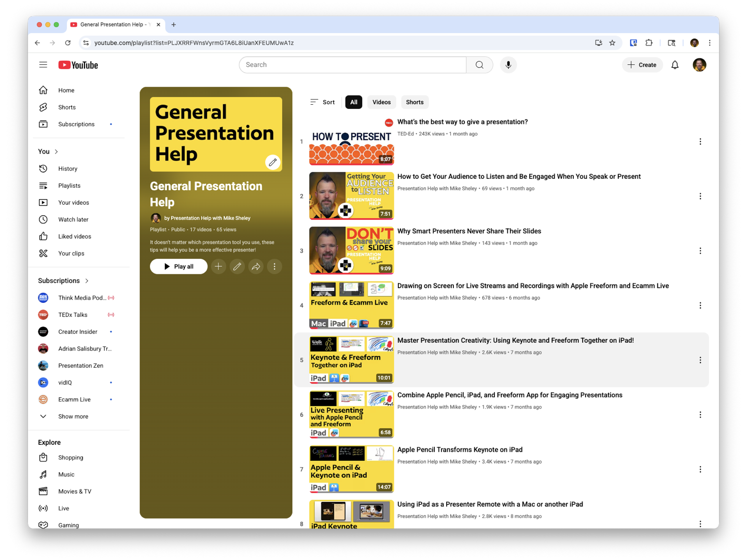Expand the You section chevron
The height and width of the screenshot is (560, 747).
pos(56,151)
